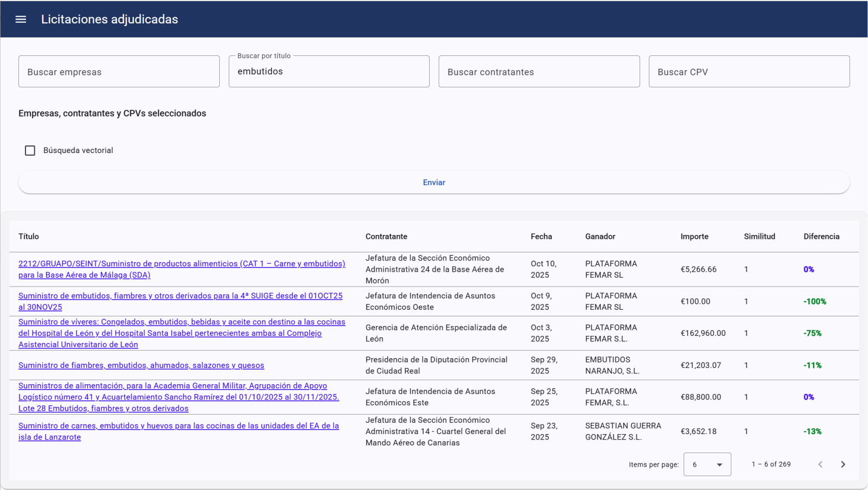Click into the Buscar contratantes field
The image size is (868, 490).
pyautogui.click(x=539, y=72)
